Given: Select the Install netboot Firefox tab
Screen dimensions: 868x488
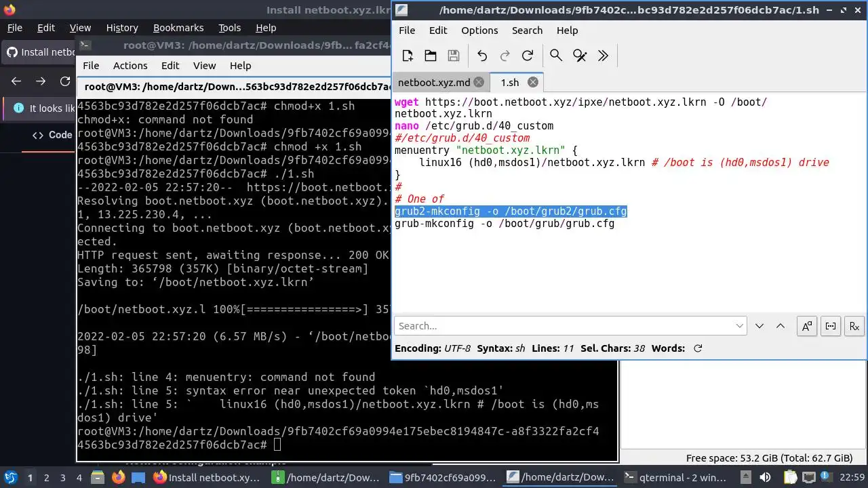Looking at the screenshot, I should [x=40, y=52].
